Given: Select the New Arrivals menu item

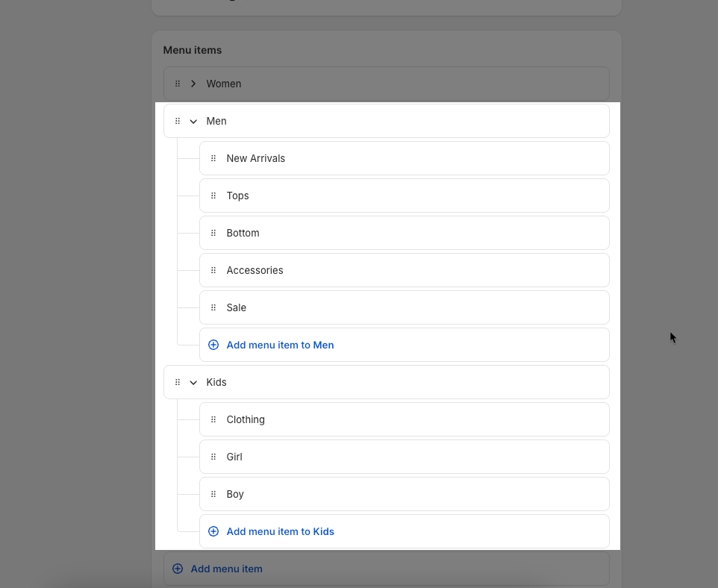Looking at the screenshot, I should 405,158.
